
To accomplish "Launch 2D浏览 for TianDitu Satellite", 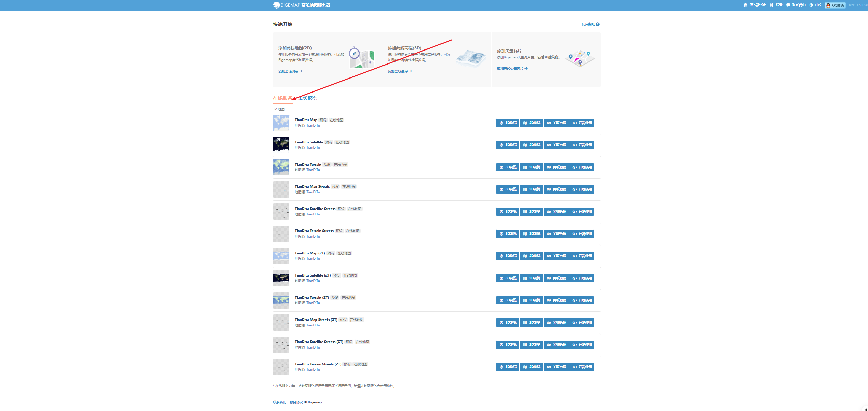I will tap(532, 145).
